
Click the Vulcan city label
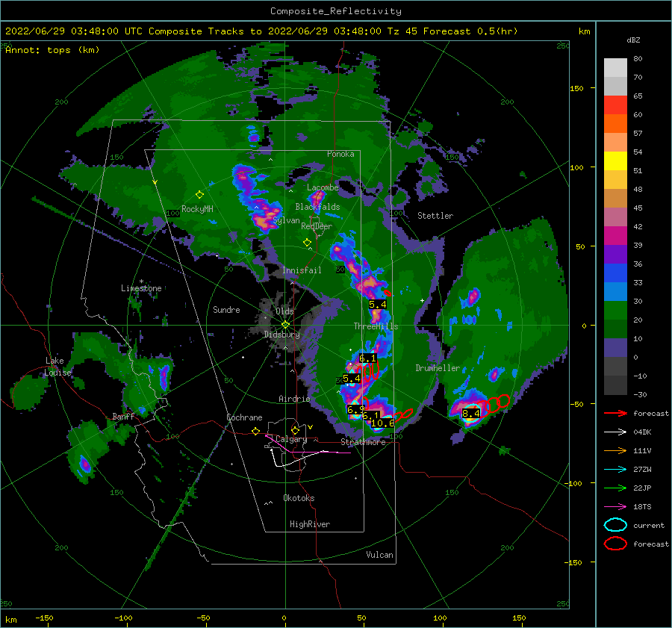tap(379, 555)
